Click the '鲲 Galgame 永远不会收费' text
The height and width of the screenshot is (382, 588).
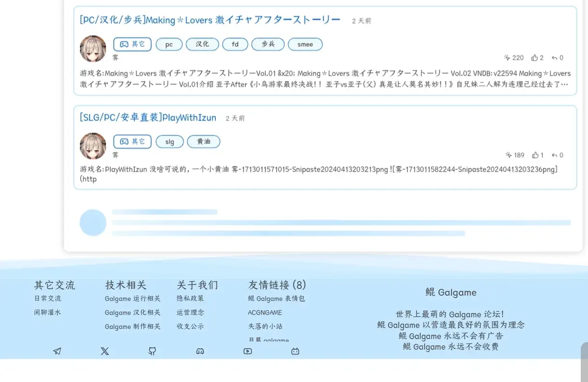tap(451, 346)
